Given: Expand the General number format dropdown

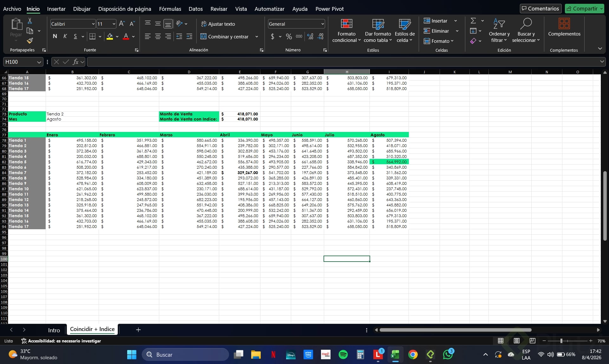Looking at the screenshot, I should tap(322, 24).
